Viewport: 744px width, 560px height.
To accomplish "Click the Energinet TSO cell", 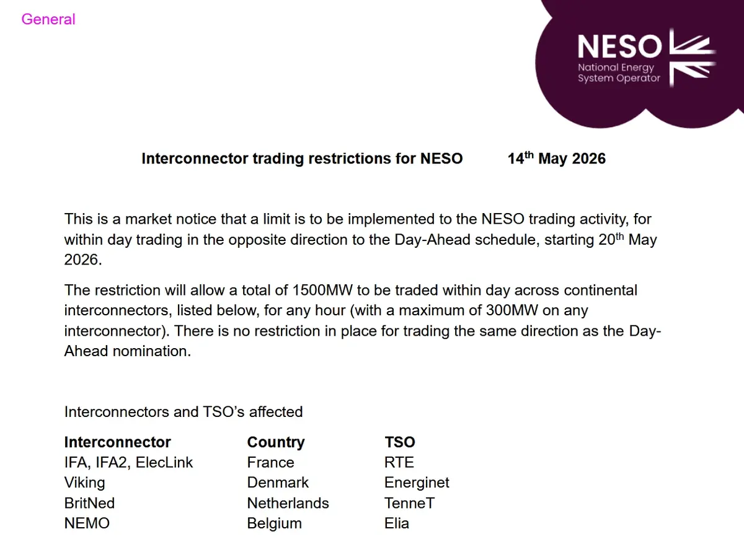I will (x=417, y=483).
